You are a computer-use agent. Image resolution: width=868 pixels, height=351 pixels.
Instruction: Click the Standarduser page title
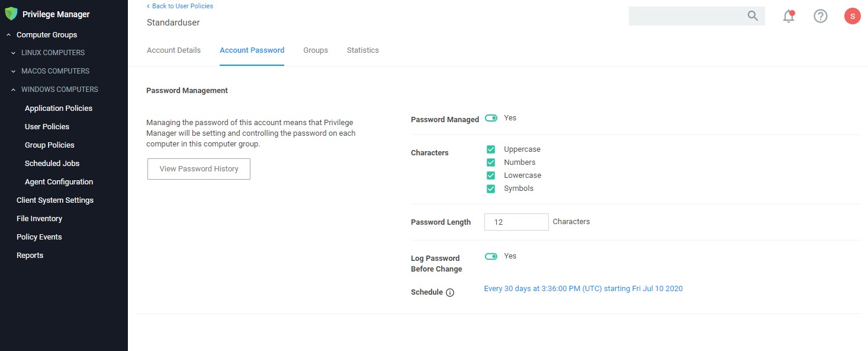tap(173, 23)
